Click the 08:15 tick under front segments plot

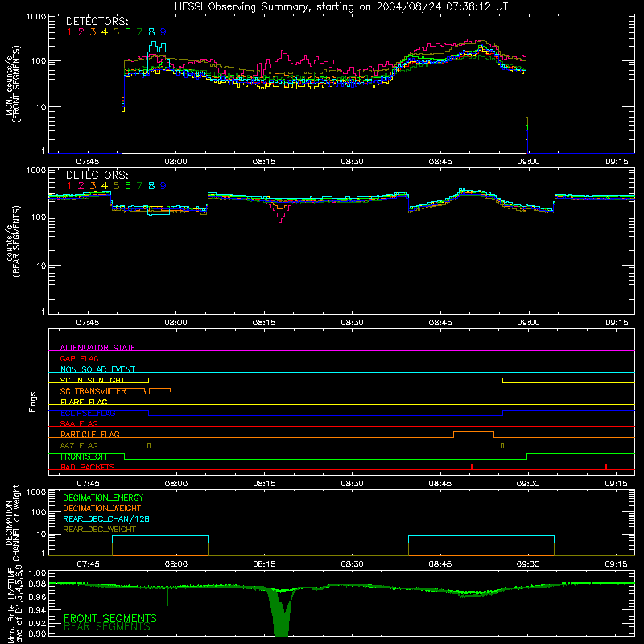[x=264, y=162]
